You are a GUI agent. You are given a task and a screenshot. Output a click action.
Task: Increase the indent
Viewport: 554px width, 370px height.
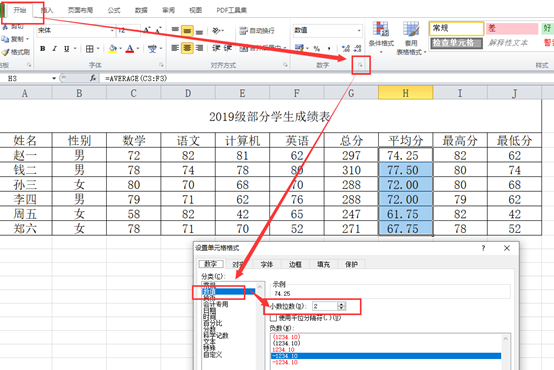point(228,48)
